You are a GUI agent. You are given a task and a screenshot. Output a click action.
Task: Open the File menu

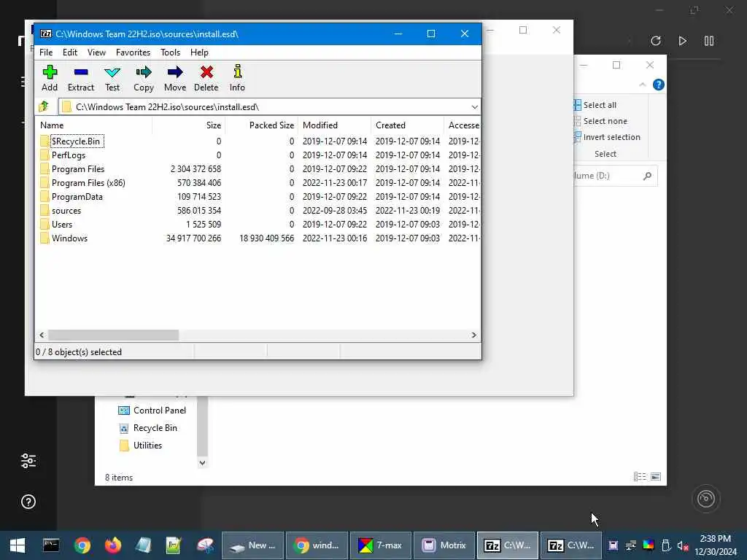[x=46, y=52]
